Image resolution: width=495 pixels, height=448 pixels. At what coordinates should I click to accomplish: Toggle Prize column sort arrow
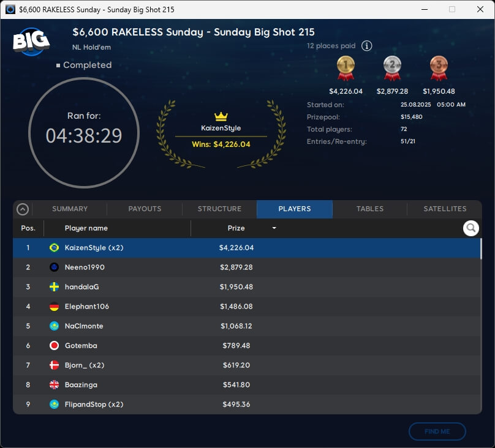(x=274, y=228)
